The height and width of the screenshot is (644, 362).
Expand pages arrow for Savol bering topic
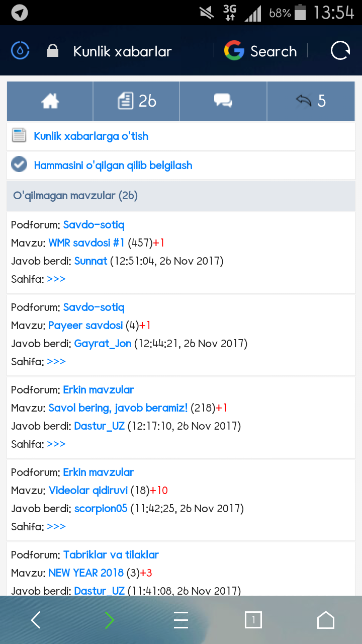(x=56, y=444)
